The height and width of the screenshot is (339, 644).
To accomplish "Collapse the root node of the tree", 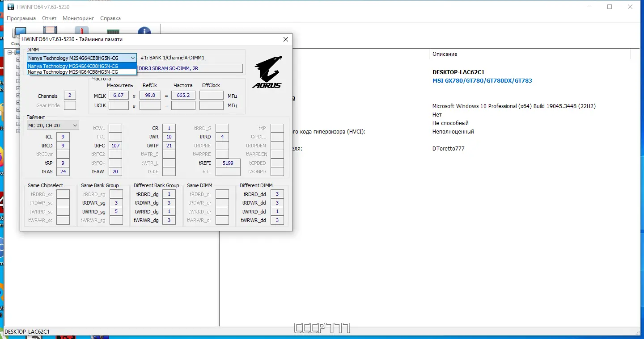I will (x=10, y=52).
